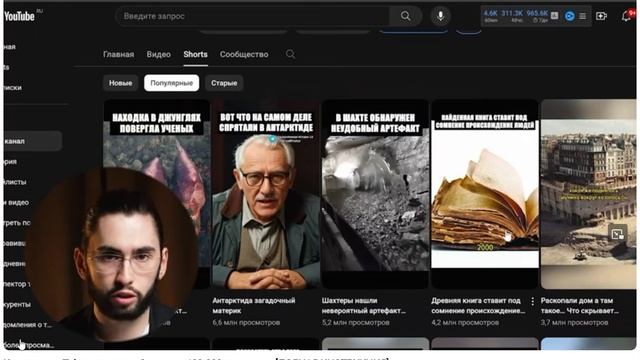Click the 5,2 млн просмотров text

(356, 322)
